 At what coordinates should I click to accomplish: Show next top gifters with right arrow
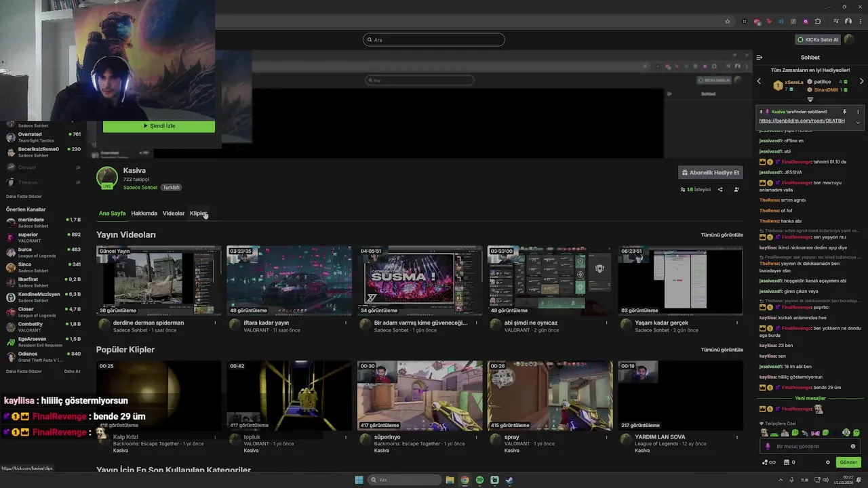pos(861,81)
